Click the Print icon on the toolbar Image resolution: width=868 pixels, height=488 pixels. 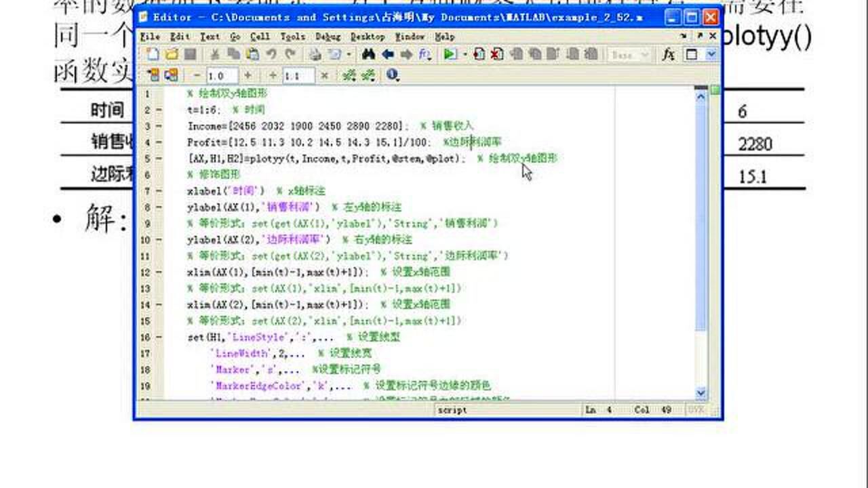click(x=313, y=54)
